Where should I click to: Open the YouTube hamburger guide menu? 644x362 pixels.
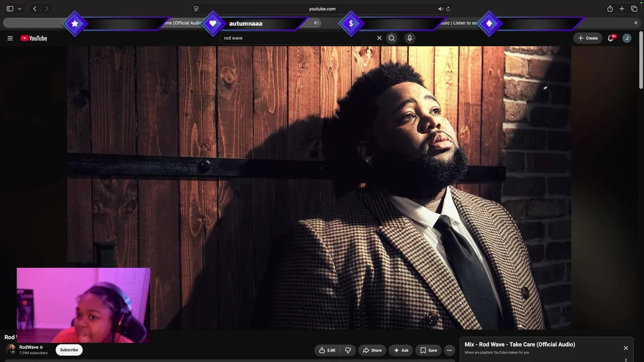click(10, 38)
